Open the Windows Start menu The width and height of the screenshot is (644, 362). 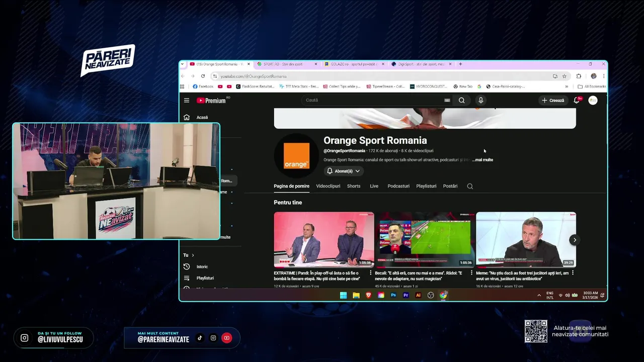coord(343,295)
